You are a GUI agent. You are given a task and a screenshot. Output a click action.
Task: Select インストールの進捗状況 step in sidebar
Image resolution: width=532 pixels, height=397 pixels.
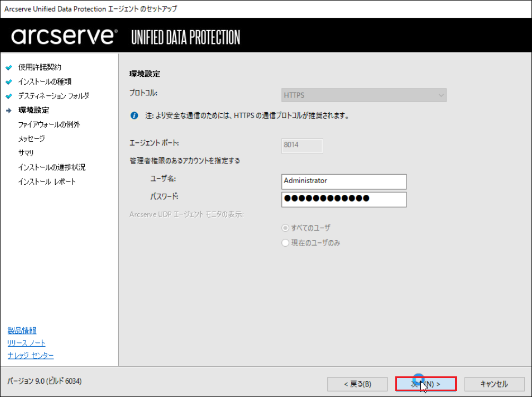pyautogui.click(x=52, y=167)
